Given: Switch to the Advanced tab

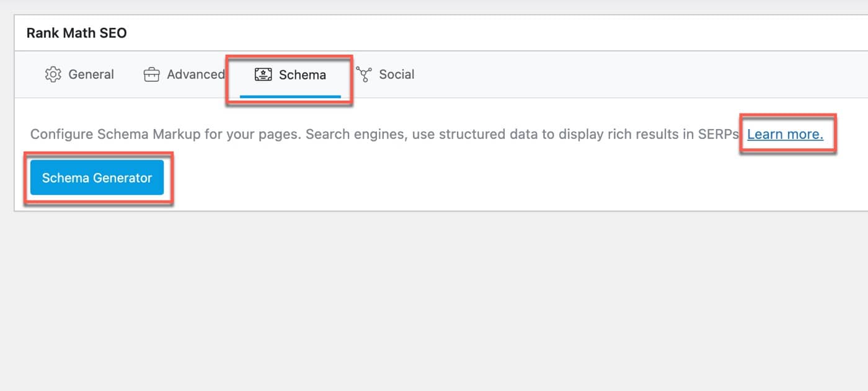Looking at the screenshot, I should pos(184,74).
